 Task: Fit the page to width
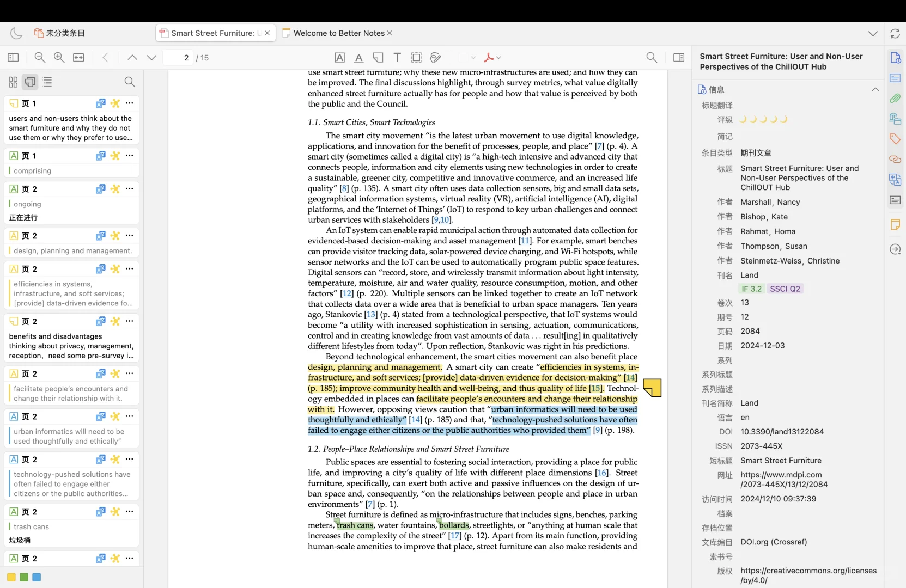pyautogui.click(x=78, y=57)
